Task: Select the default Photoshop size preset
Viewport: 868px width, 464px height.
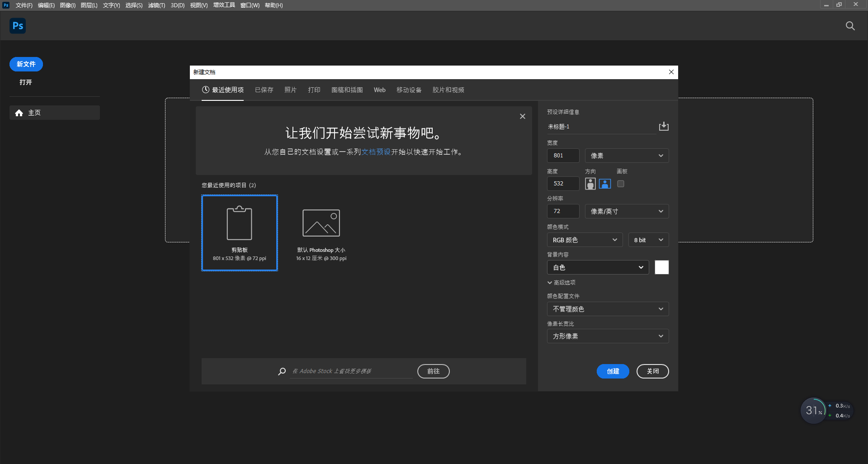Action: click(x=321, y=233)
